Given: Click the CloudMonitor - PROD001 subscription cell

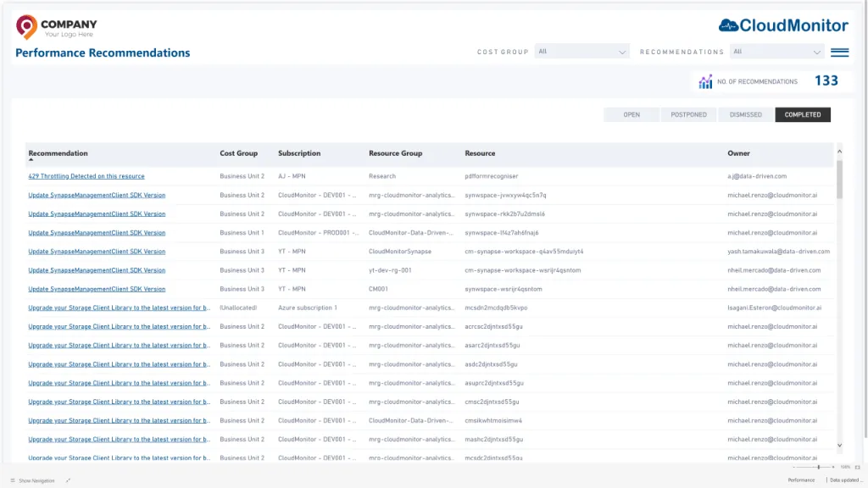Looking at the screenshot, I should (319, 232).
